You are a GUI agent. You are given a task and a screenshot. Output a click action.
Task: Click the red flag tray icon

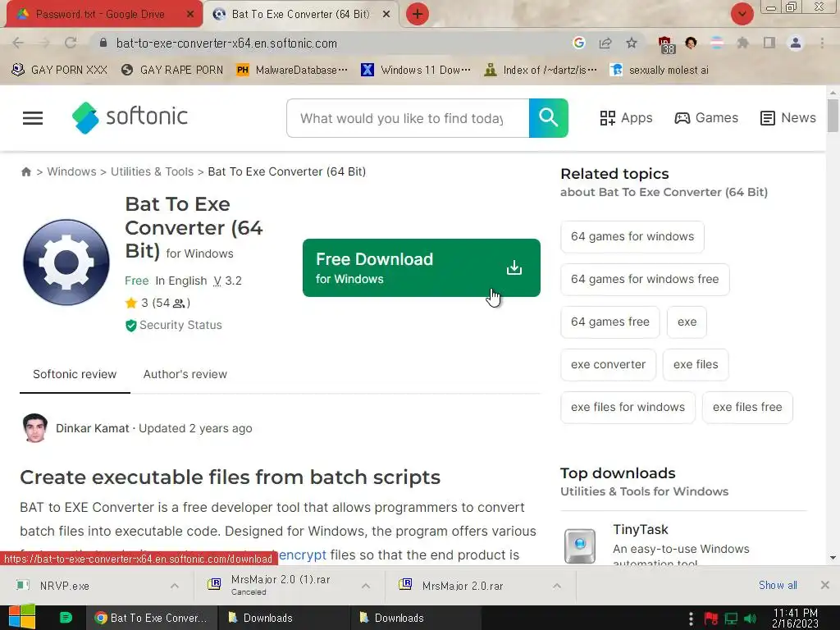(711, 619)
